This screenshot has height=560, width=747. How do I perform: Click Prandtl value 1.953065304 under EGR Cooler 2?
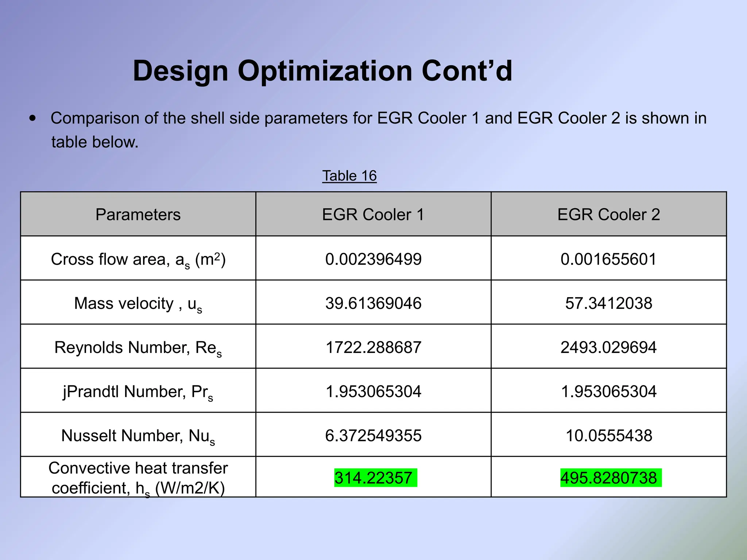(609, 392)
